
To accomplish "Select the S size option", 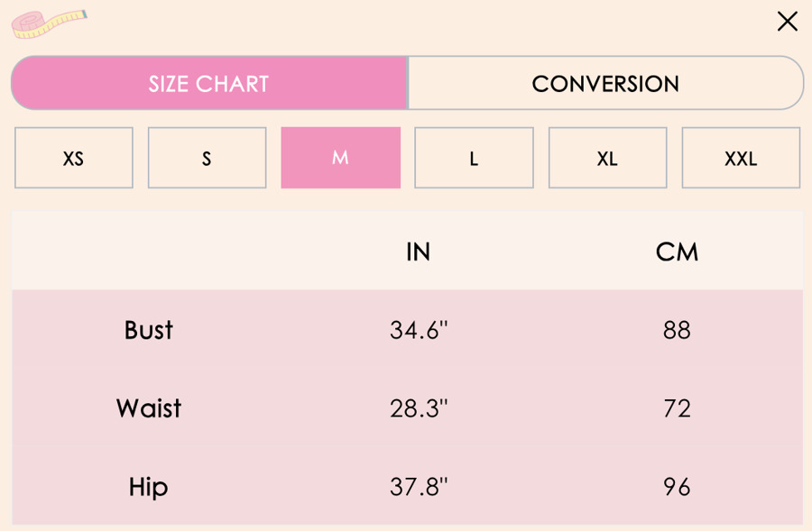I will (207, 159).
